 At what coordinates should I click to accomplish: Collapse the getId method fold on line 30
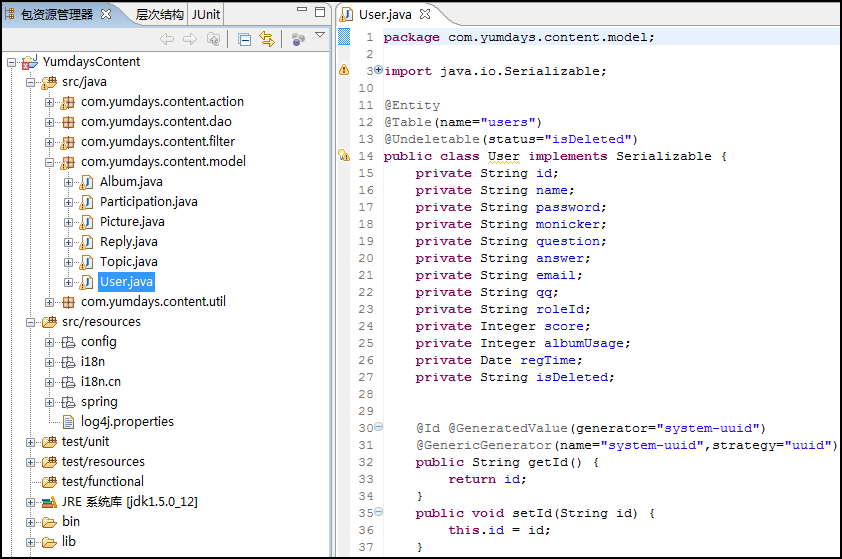pyautogui.click(x=379, y=426)
